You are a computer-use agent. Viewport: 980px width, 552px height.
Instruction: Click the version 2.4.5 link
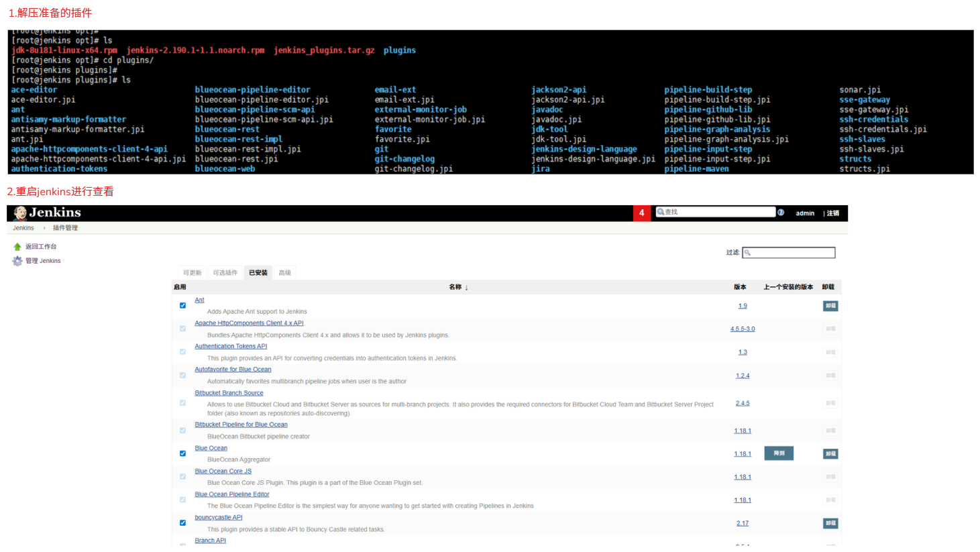tap(743, 403)
